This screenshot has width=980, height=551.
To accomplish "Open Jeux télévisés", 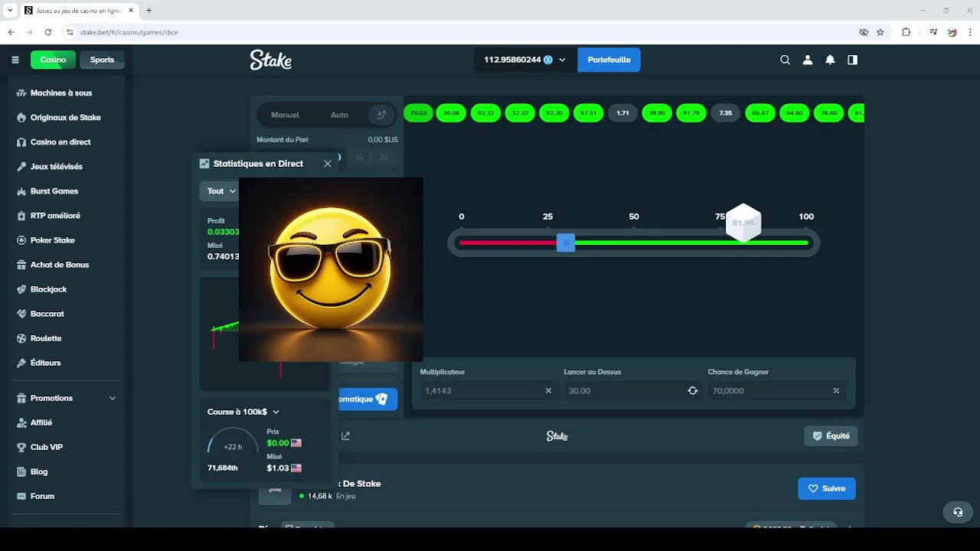I will pos(57,166).
